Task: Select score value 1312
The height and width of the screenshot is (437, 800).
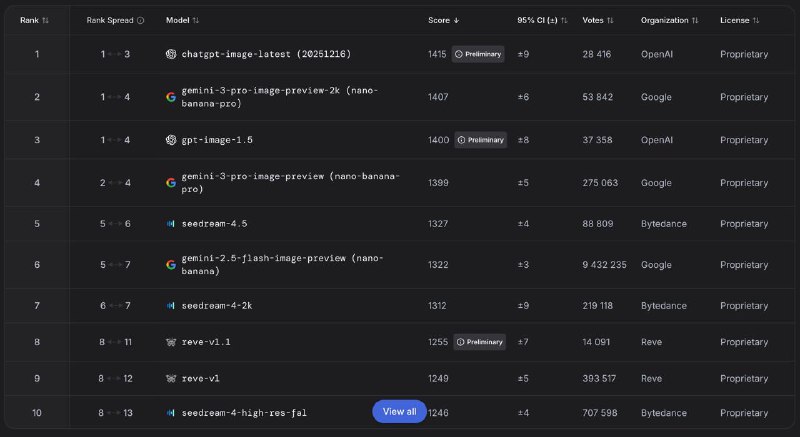Action: point(437,305)
